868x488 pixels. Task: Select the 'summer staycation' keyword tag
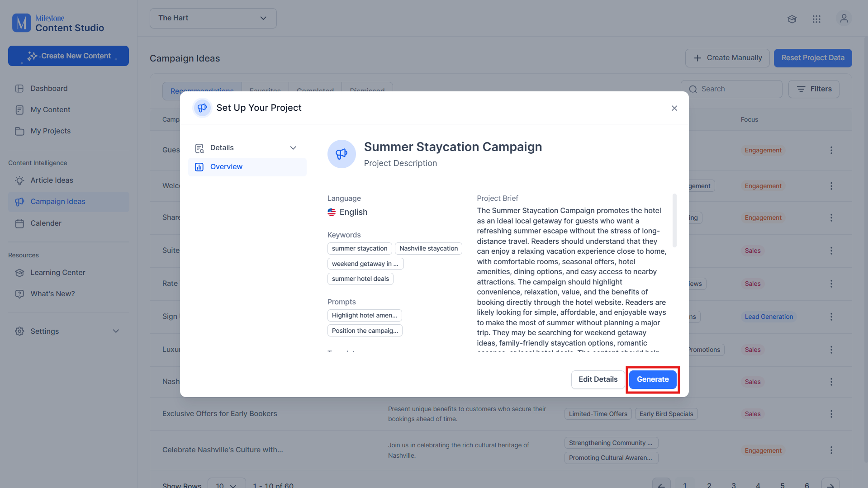360,249
